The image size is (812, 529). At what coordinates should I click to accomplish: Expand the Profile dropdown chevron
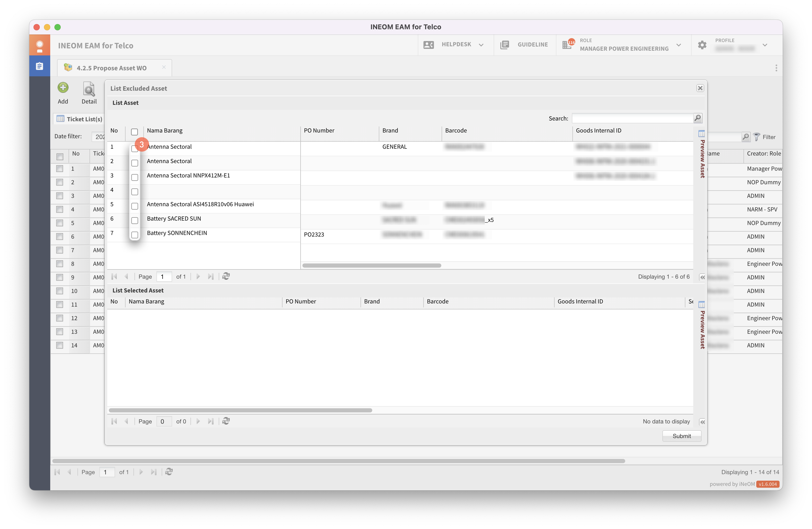pos(765,45)
